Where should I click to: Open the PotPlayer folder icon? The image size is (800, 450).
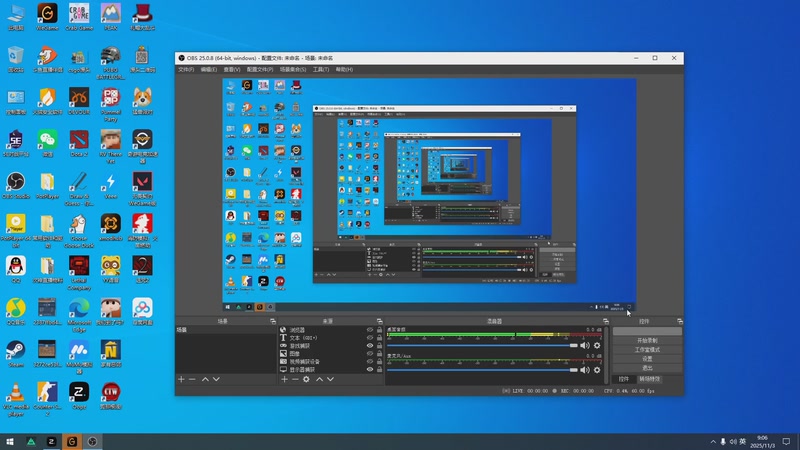coord(47,186)
